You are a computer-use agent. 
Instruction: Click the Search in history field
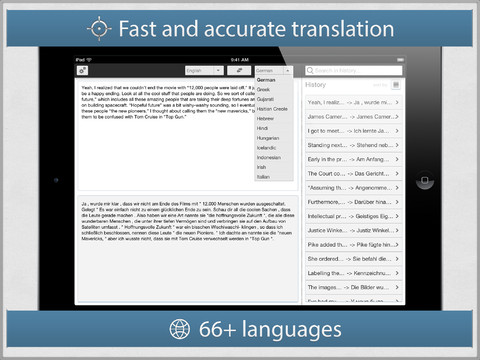(x=354, y=70)
